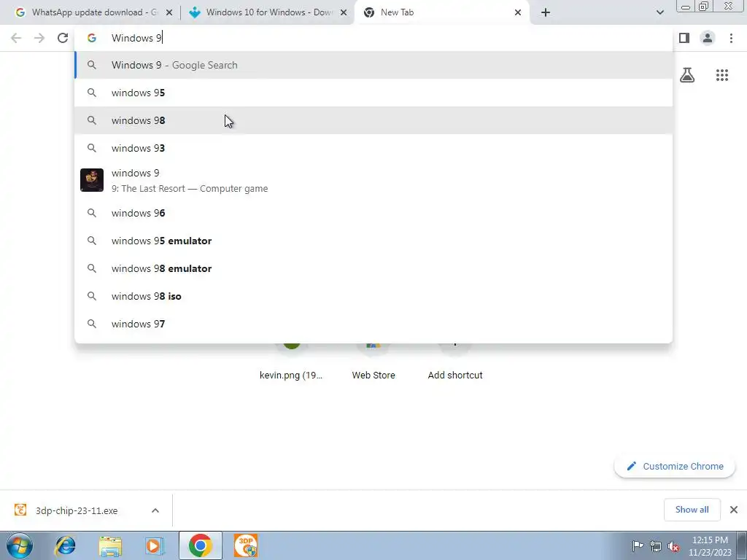Open 3DP Chip app in taskbar
This screenshot has height=560, width=747.
[246, 545]
